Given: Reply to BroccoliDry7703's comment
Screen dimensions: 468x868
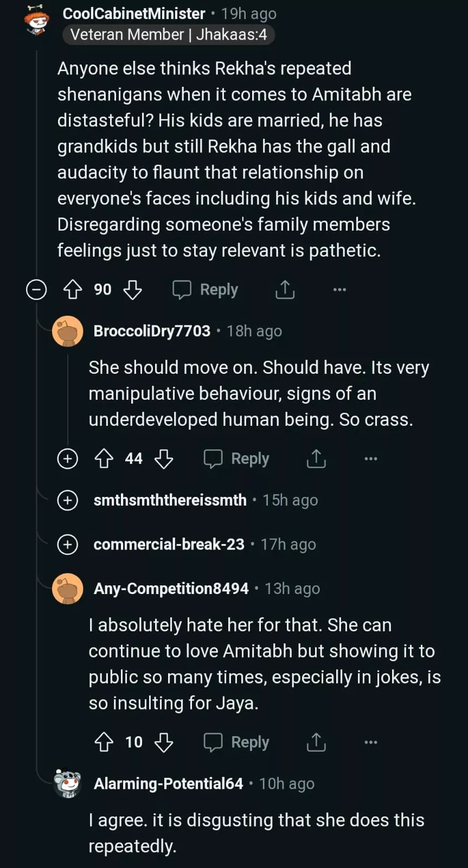Looking at the screenshot, I should point(236,459).
